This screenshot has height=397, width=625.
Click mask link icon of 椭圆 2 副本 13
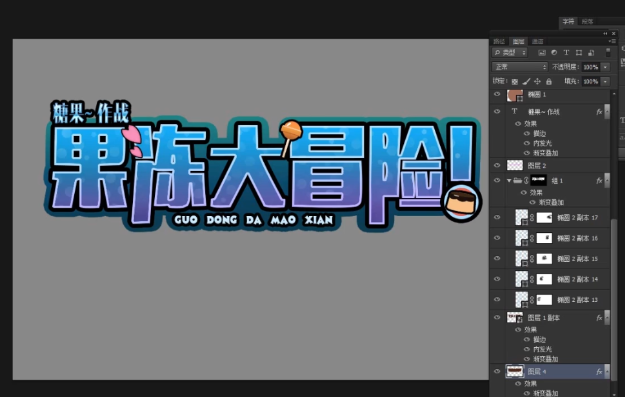532,300
